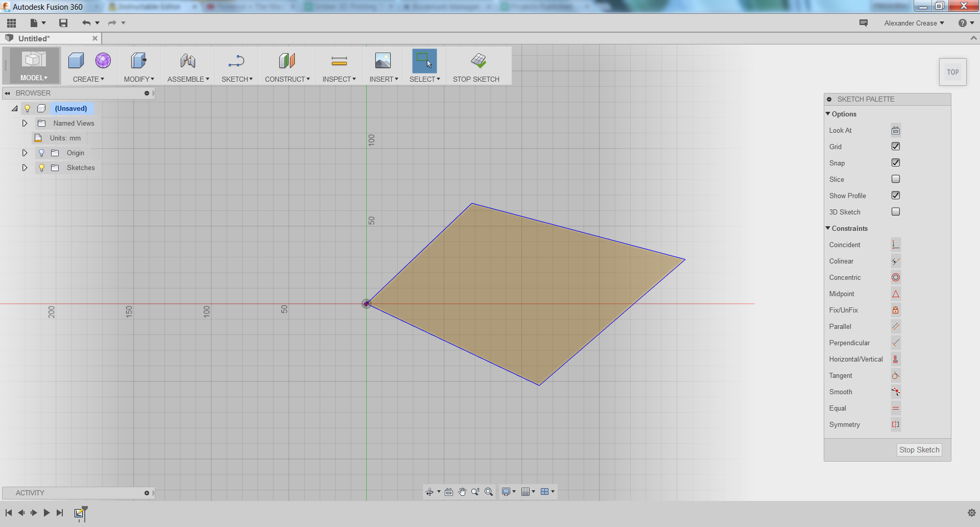The width and height of the screenshot is (980, 527).
Task: Click the Insert image icon
Action: click(x=383, y=61)
